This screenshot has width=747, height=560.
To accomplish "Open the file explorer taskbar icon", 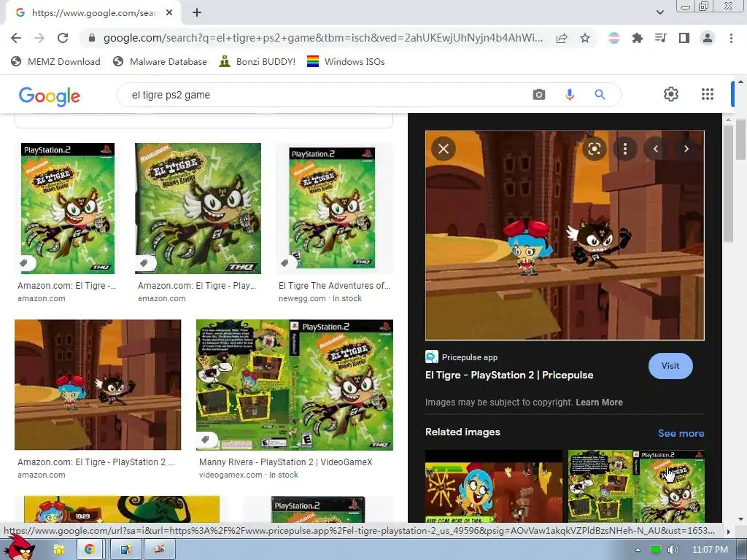I will click(x=59, y=550).
